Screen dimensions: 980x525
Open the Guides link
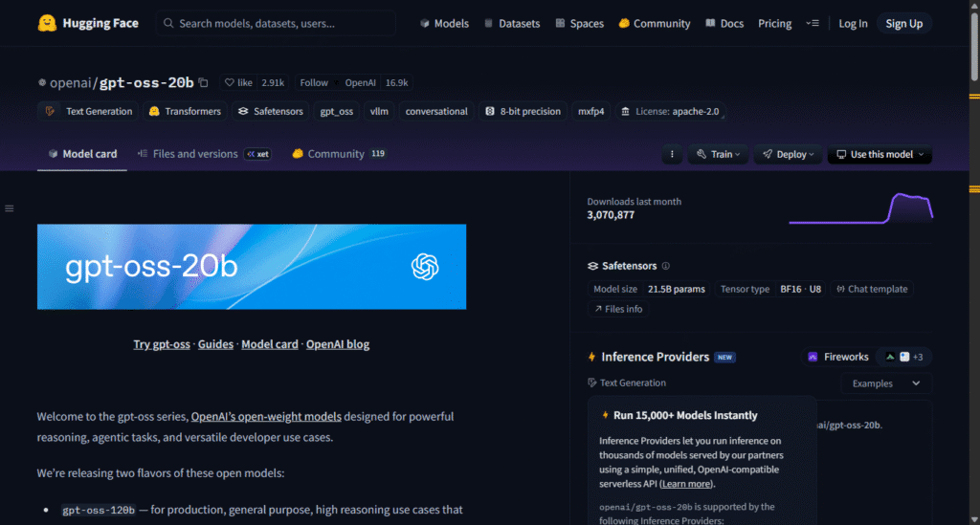[215, 344]
